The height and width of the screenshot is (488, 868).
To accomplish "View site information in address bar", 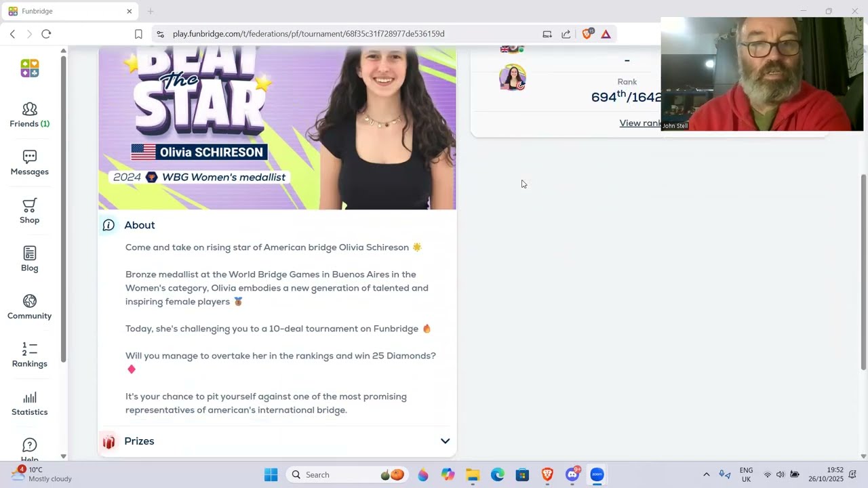I will [160, 34].
